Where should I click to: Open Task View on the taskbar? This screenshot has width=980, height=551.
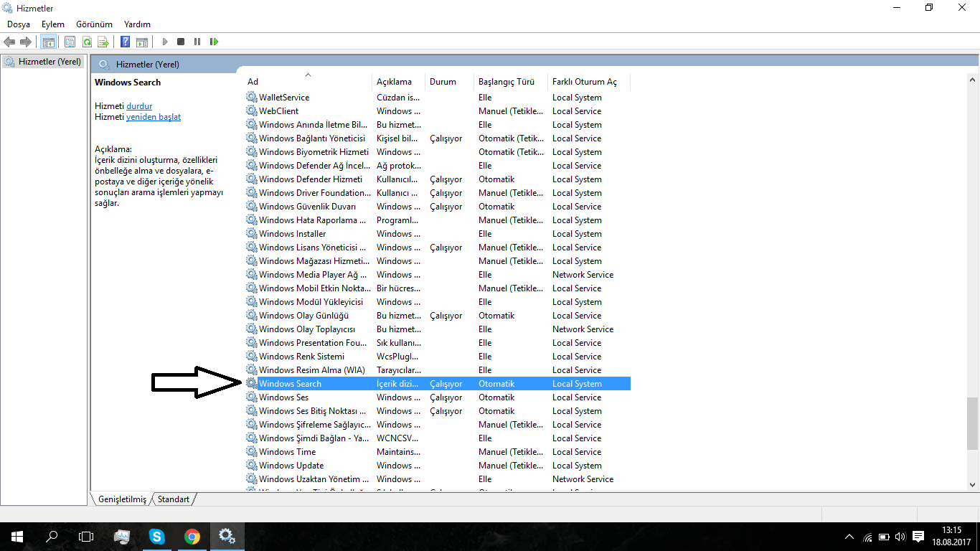86,536
